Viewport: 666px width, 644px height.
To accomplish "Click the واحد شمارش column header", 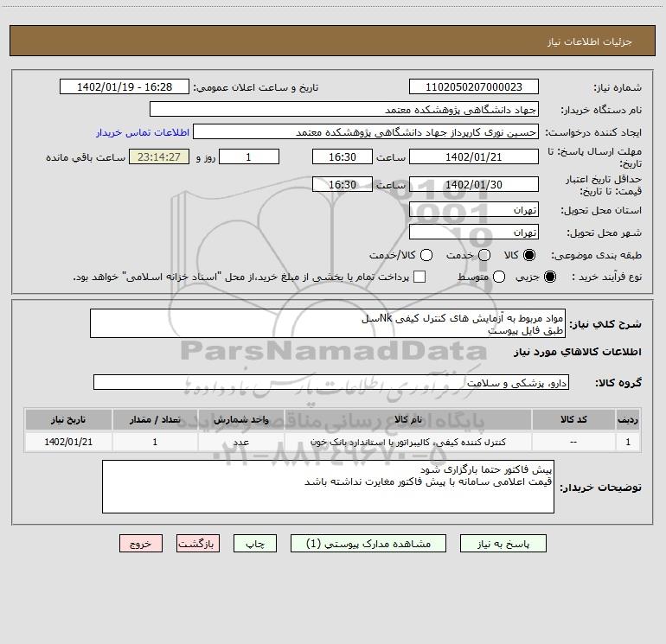I will (x=240, y=419).
